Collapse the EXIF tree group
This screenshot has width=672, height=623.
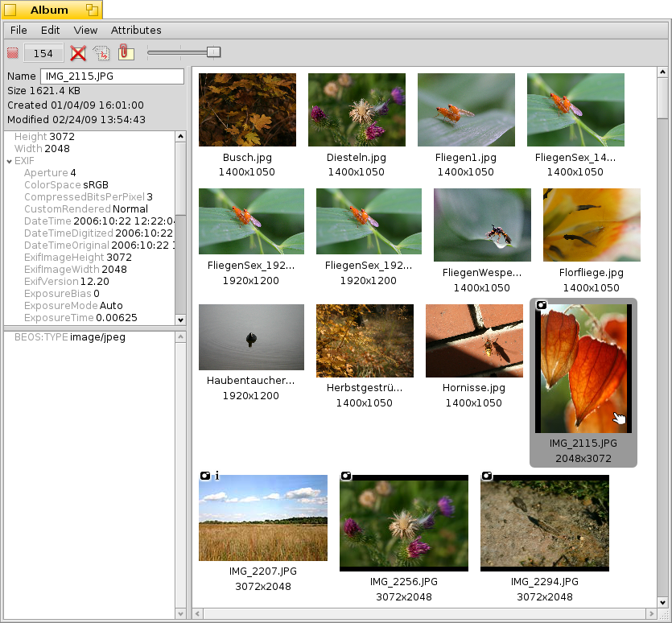[9, 162]
